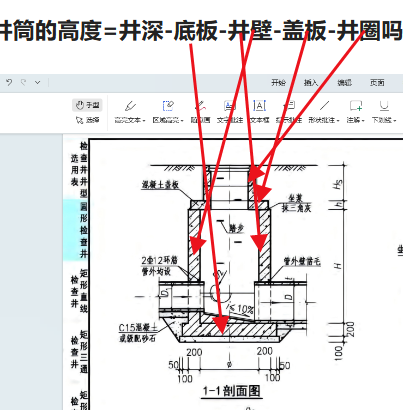The image size is (403, 410).
Task: Open the quick access toolbar dropdown chevron
Action: [38, 82]
